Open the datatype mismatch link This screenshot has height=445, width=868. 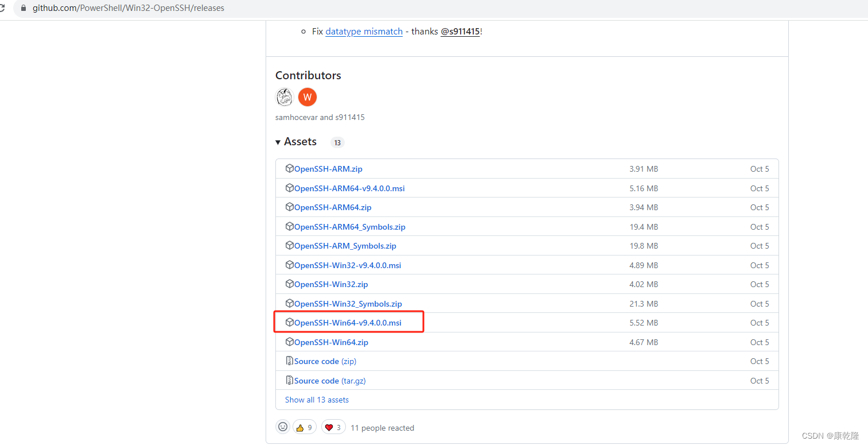[x=364, y=32]
